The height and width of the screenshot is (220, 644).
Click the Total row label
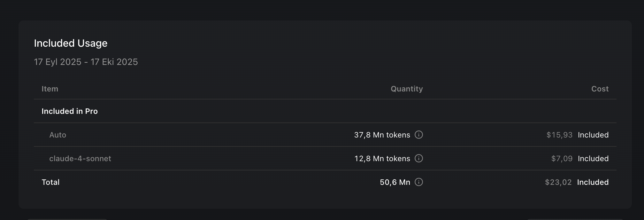50,182
